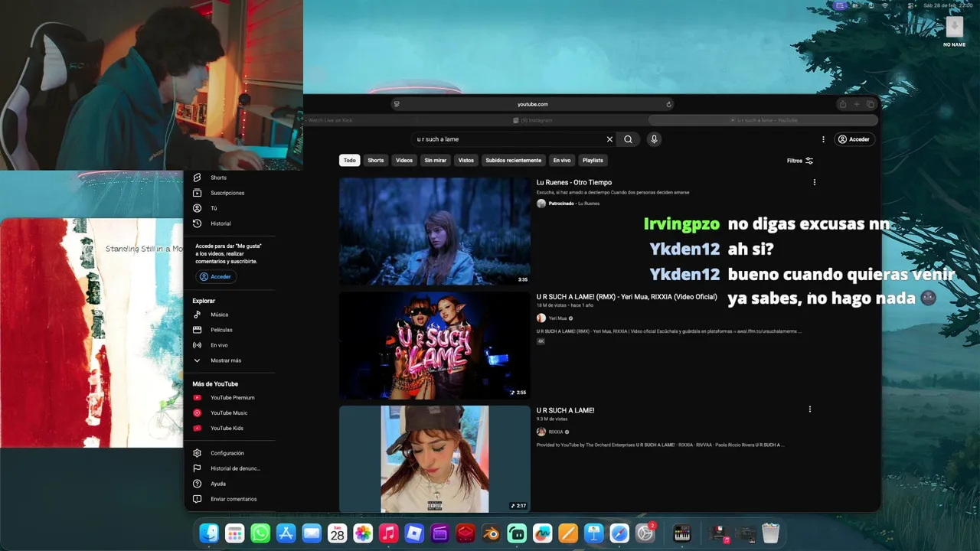
Task: Open U R SUCH A LAME! (RMX) video title
Action: click(x=626, y=297)
